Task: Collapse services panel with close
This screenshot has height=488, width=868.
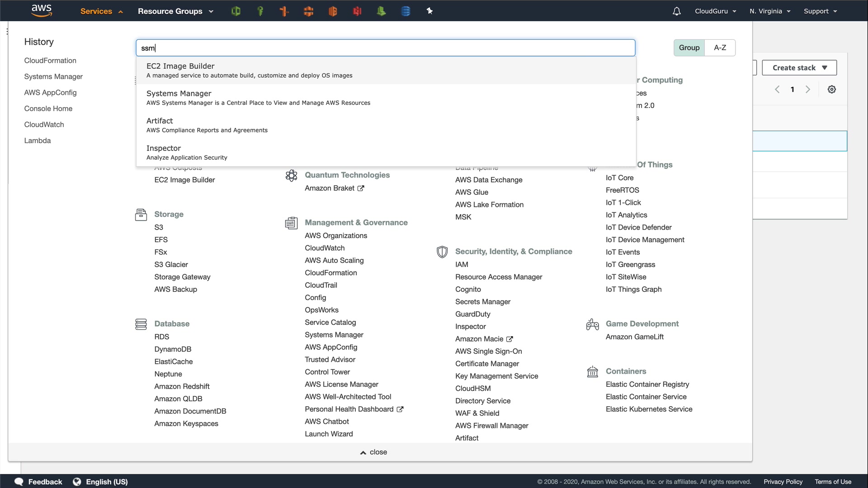Action: coord(373,452)
